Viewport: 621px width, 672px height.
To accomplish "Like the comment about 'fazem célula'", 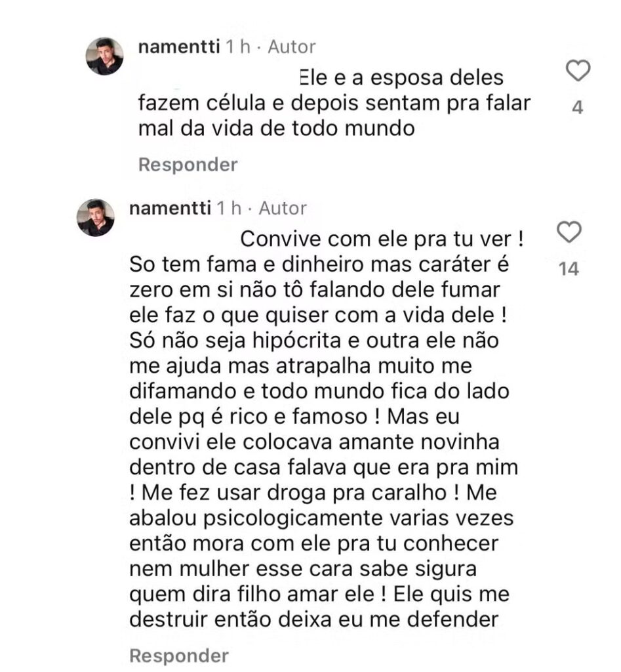I will point(578,71).
